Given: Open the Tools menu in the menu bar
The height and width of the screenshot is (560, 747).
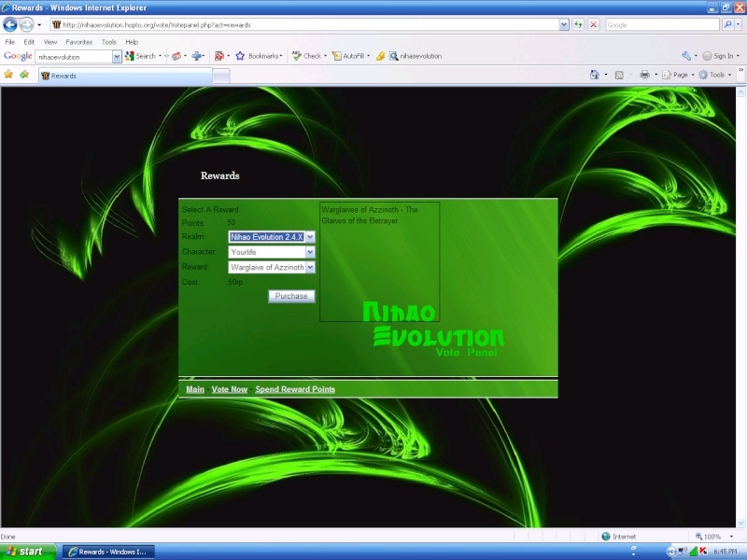Looking at the screenshot, I should (x=108, y=42).
